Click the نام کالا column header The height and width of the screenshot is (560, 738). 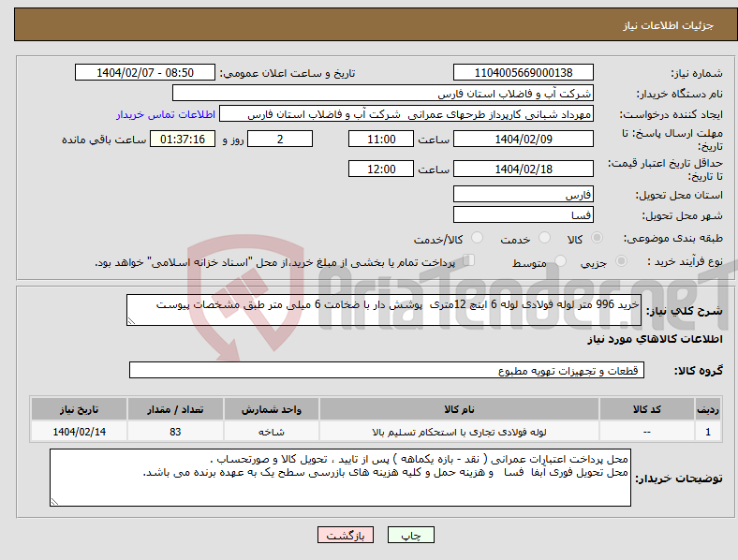(x=459, y=409)
